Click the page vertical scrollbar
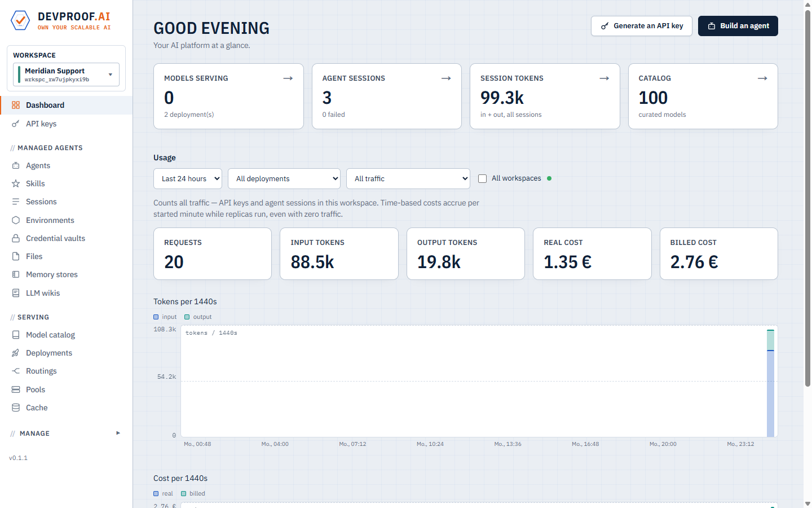Image resolution: width=812 pixels, height=508 pixels. pos(807,198)
